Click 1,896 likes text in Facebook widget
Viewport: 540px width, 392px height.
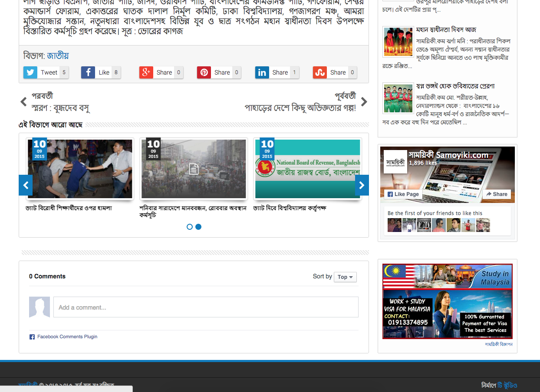pyautogui.click(x=423, y=163)
